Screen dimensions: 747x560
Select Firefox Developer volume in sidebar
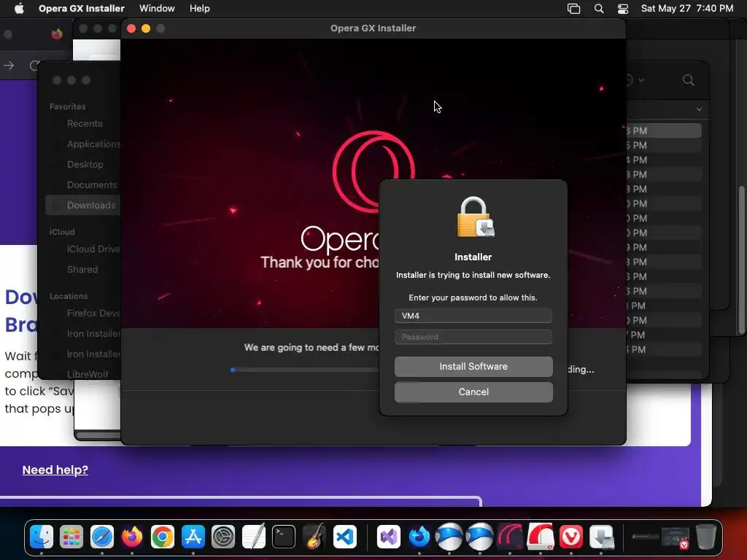[x=93, y=314]
